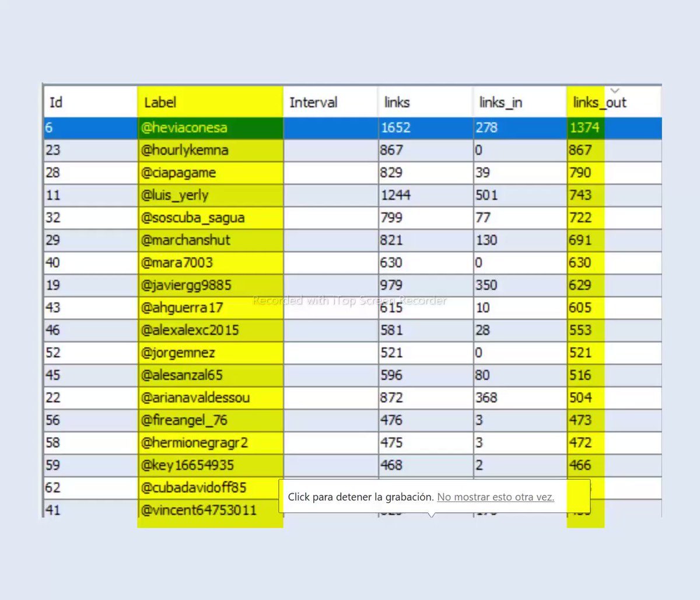Select the @javiergg9885 label cell

coord(211,285)
